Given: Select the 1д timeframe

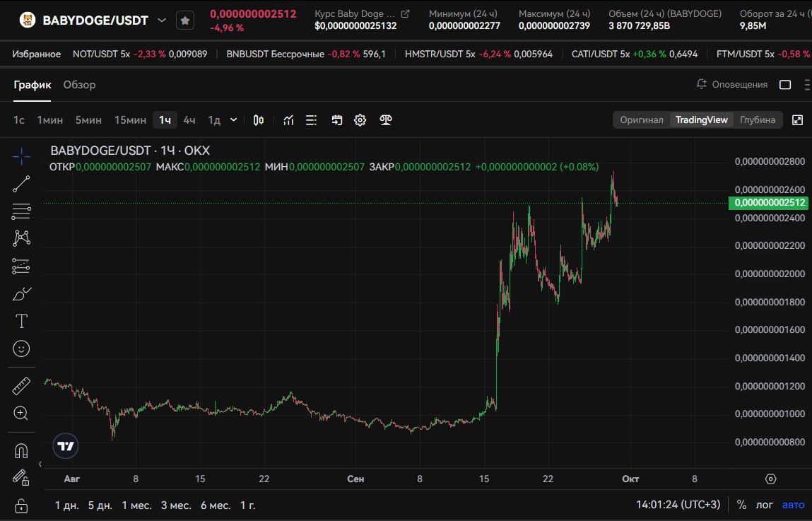Looking at the screenshot, I should [214, 120].
